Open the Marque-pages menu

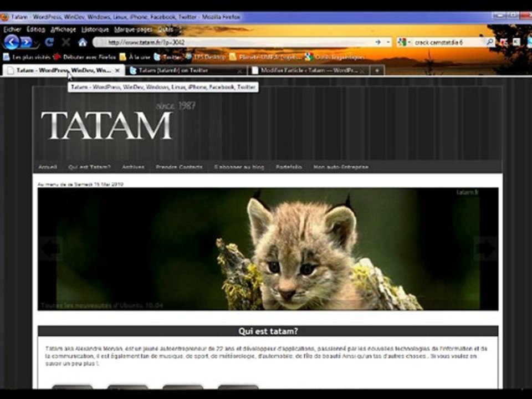tap(133, 29)
